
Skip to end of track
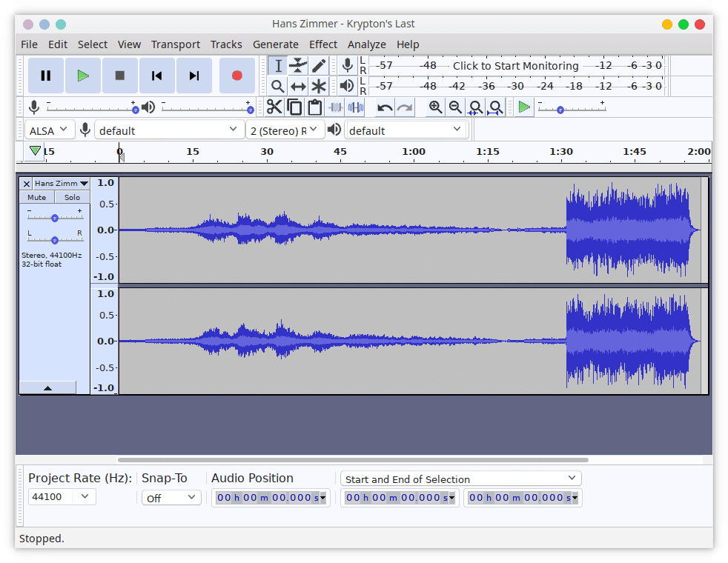[x=194, y=76]
